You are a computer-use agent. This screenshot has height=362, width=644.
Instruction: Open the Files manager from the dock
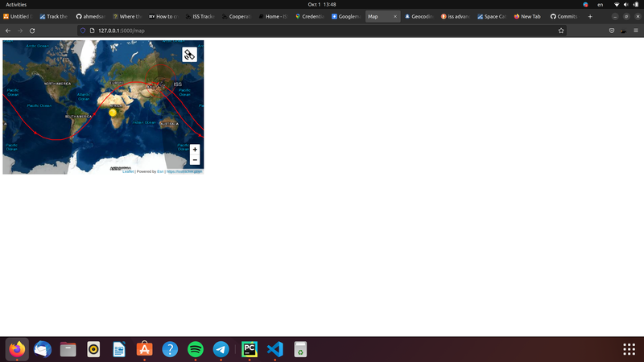(x=68, y=349)
